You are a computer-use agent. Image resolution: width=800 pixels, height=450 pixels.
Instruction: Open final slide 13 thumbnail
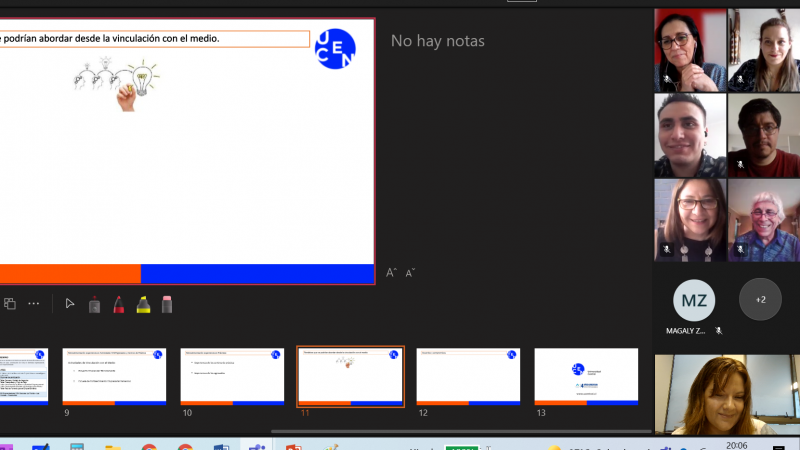coord(586,376)
